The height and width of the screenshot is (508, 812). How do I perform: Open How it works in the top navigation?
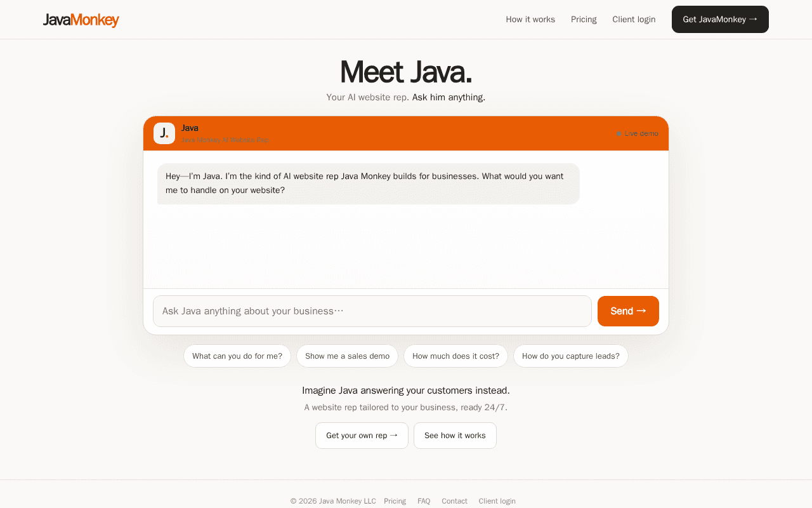pyautogui.click(x=530, y=20)
